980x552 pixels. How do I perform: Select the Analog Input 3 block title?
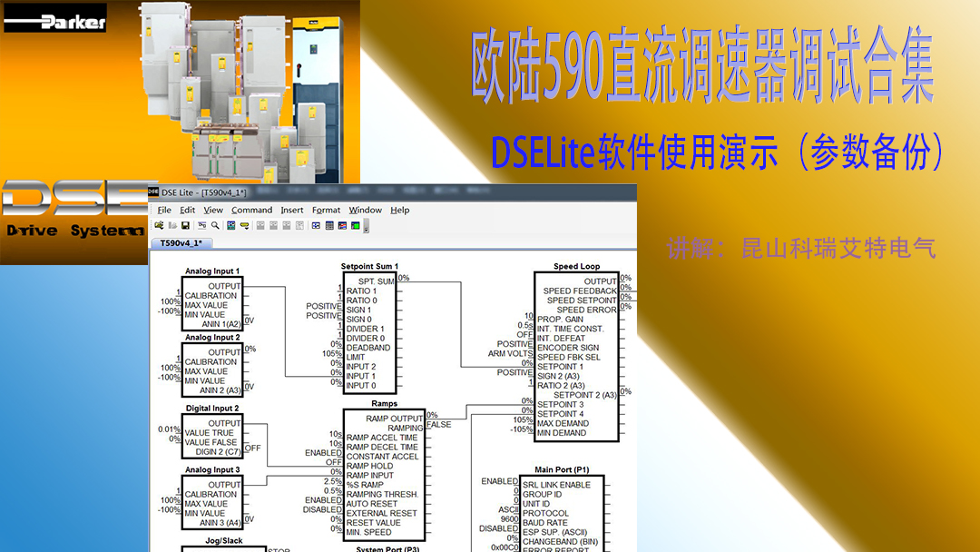[211, 469]
